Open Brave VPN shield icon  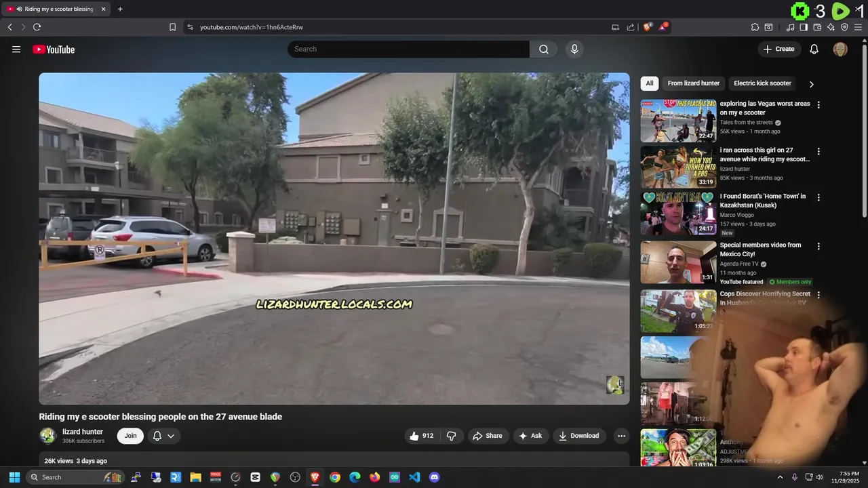coord(844,27)
